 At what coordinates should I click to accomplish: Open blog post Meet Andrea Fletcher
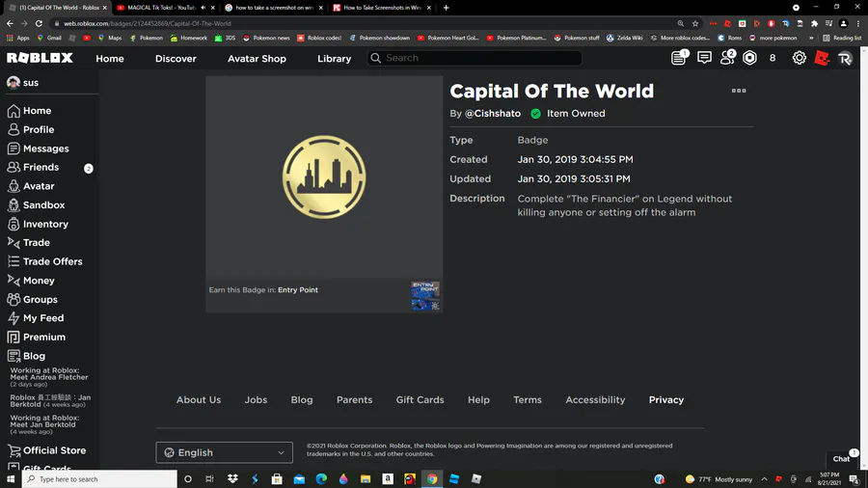(x=49, y=377)
